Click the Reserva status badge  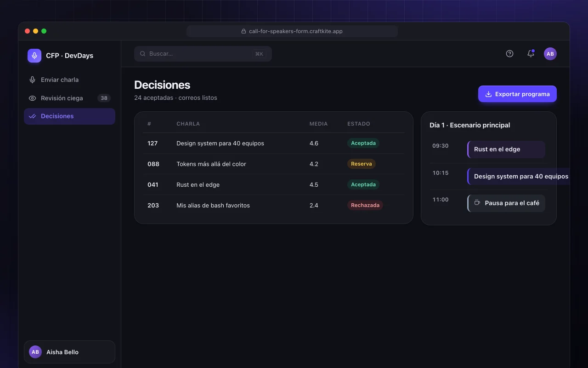point(362,164)
